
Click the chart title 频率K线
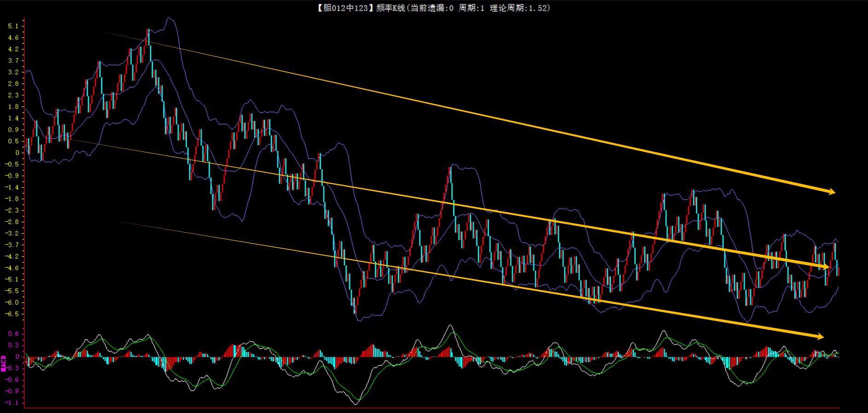(390, 8)
